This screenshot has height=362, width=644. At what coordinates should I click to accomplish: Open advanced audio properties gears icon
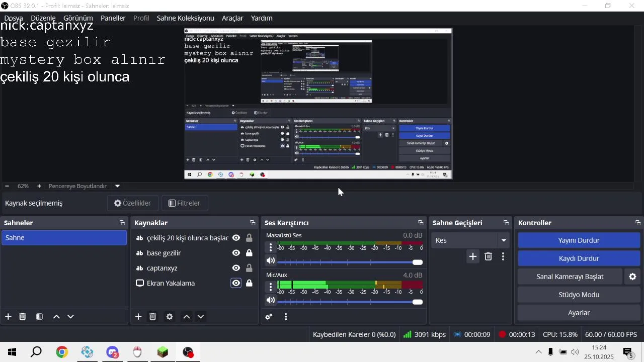[269, 317]
